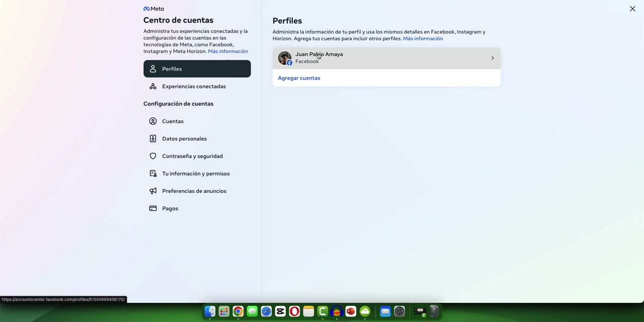Open Mail from the dock
The height and width of the screenshot is (322, 644).
(x=385, y=312)
